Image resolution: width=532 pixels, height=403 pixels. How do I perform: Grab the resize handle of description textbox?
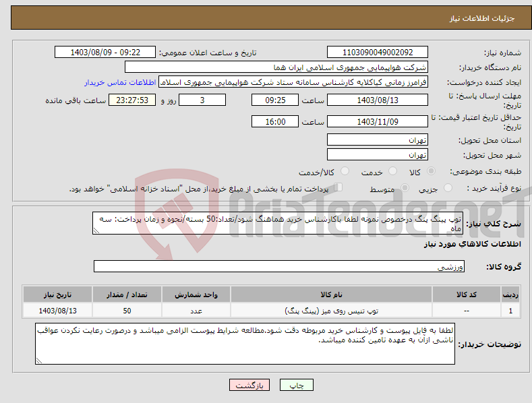click(x=96, y=231)
